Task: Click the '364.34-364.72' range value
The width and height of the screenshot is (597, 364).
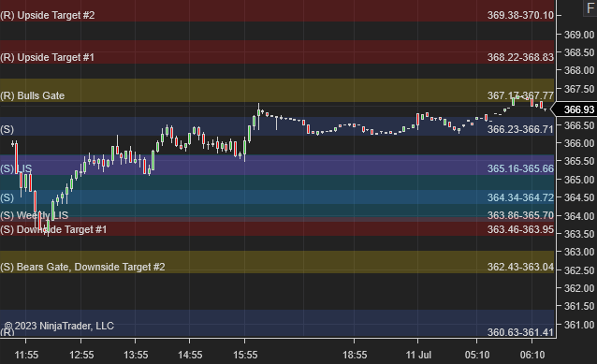Action: point(520,197)
